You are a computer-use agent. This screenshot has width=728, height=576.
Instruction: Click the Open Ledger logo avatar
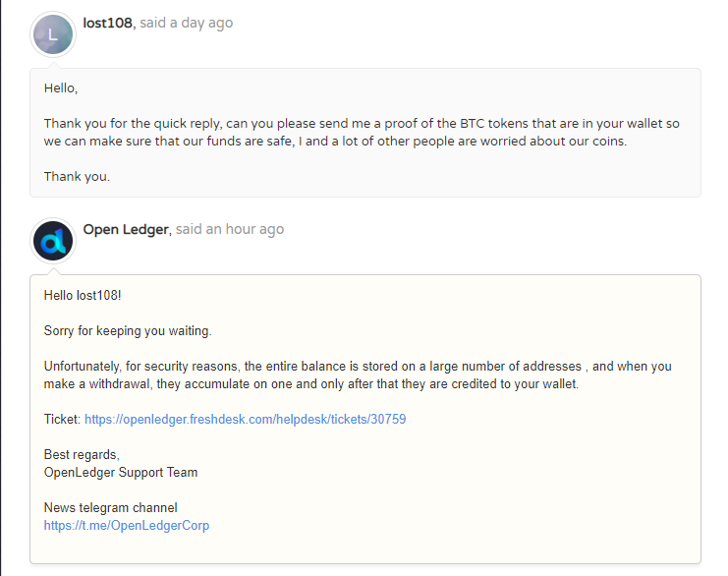click(x=53, y=241)
